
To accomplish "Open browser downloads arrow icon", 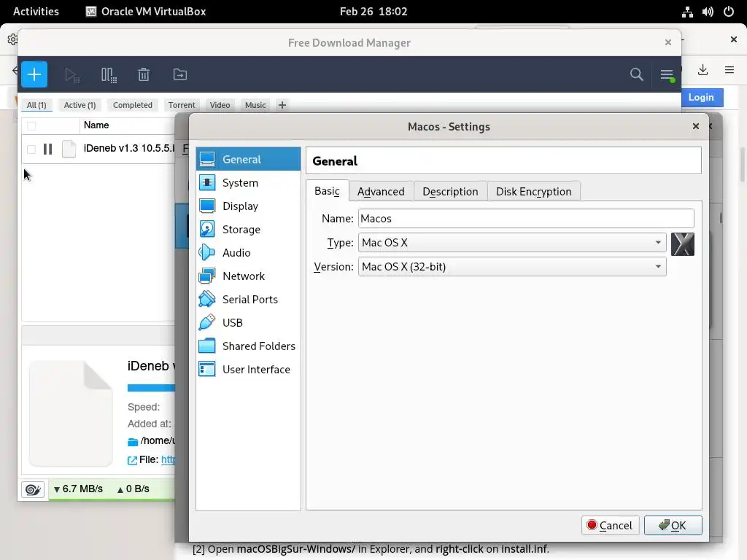I will tap(703, 70).
